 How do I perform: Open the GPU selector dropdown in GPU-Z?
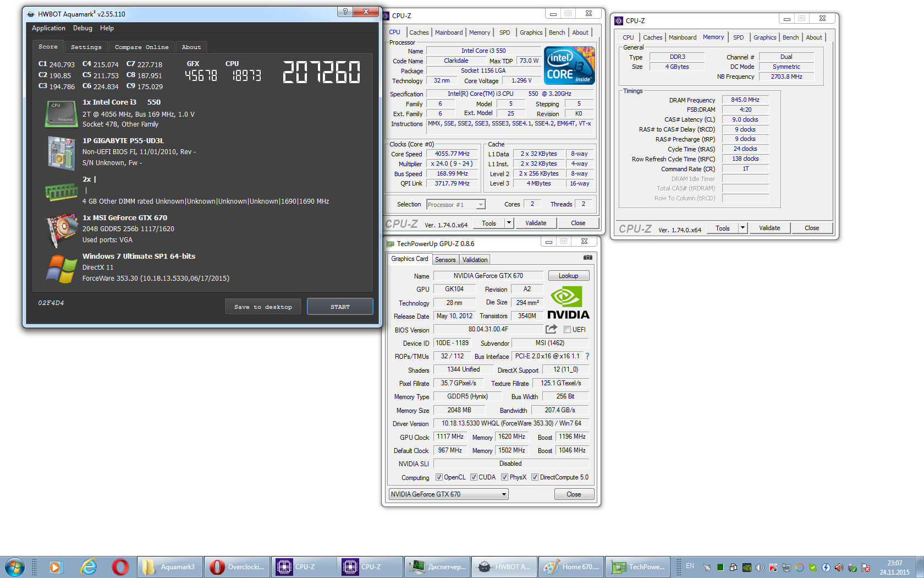click(x=448, y=494)
